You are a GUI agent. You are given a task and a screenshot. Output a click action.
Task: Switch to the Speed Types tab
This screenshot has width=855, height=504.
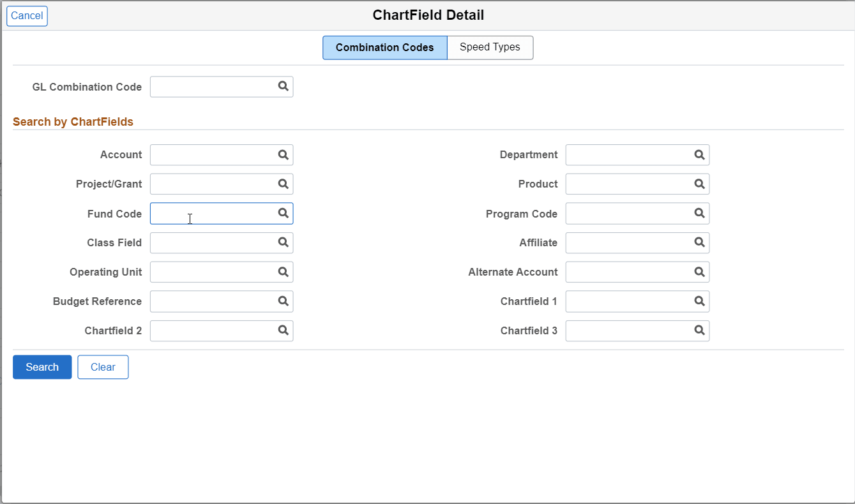(x=490, y=47)
